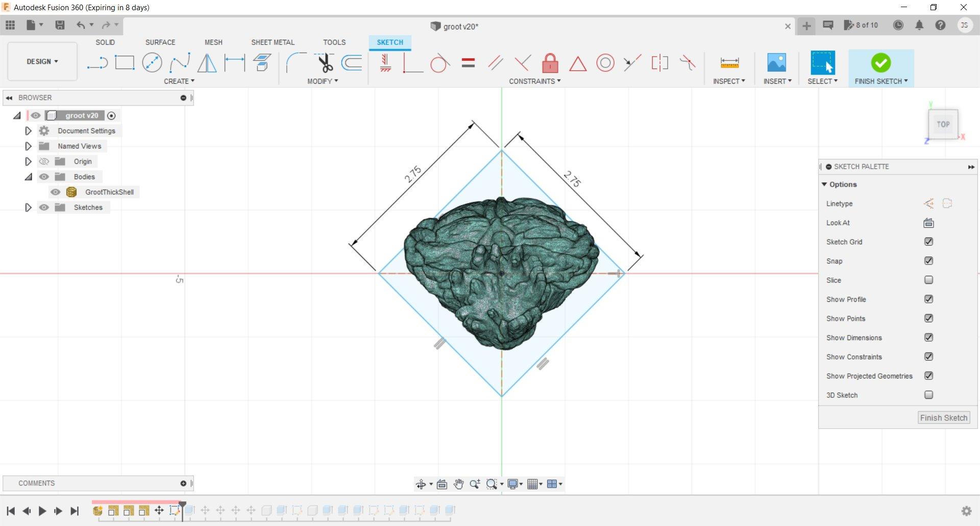Turn on the 3D Sketch checkbox

pyautogui.click(x=928, y=395)
